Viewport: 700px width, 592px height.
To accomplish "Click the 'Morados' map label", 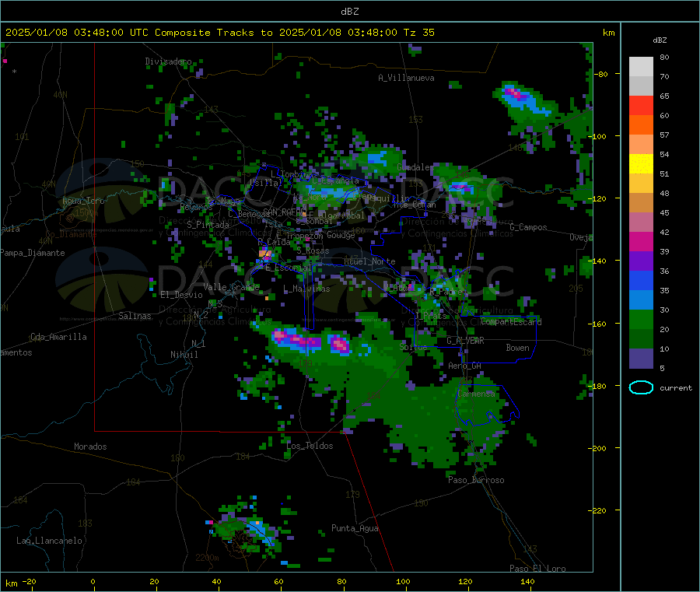I will point(90,447).
